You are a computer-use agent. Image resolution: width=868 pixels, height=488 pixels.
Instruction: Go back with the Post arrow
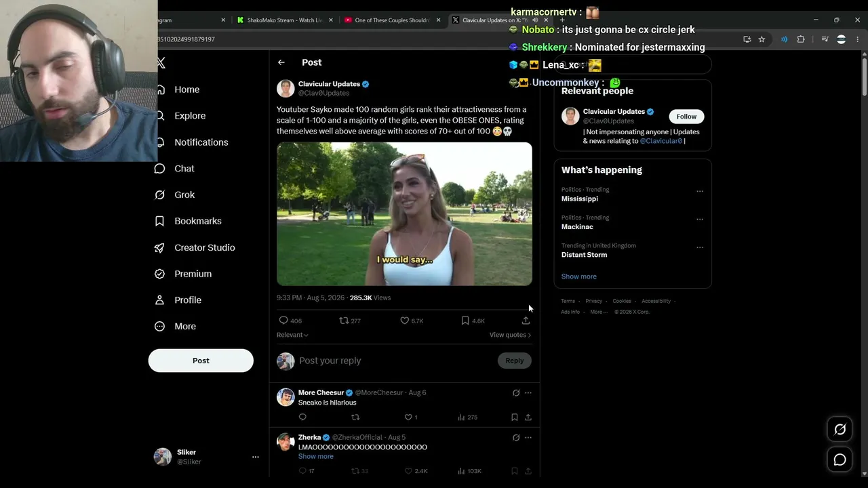[x=281, y=62]
